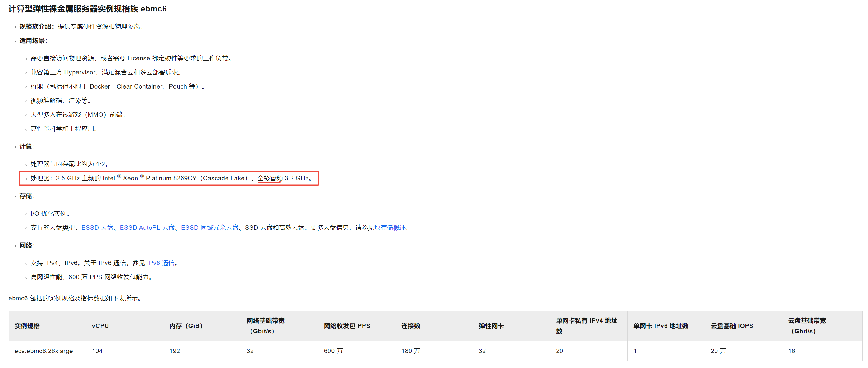868x368 pixels.
Task: Open the ESSD 同城冗余云盘 link
Action: click(x=210, y=228)
